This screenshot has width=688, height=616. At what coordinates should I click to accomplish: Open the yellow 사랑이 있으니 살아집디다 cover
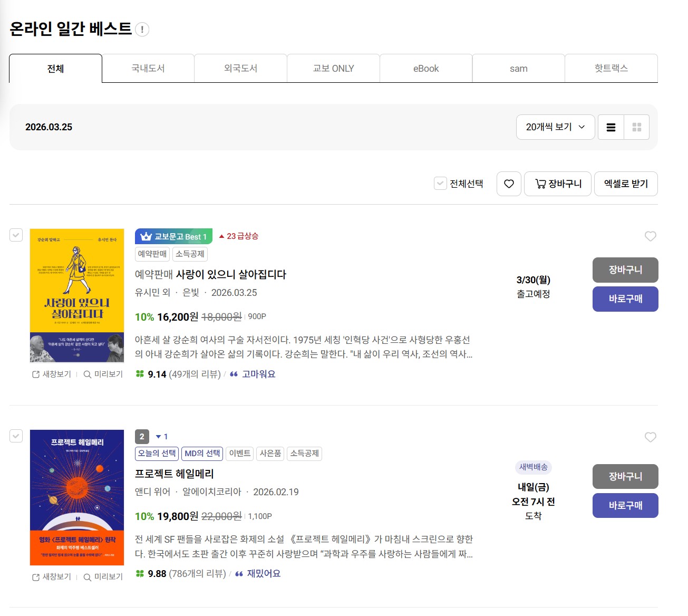[77, 295]
